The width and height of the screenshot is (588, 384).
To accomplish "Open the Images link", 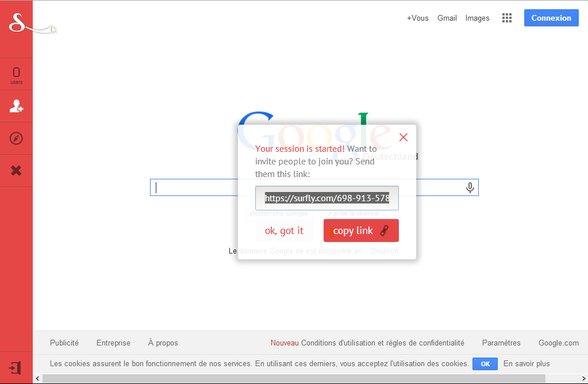I will pos(478,18).
